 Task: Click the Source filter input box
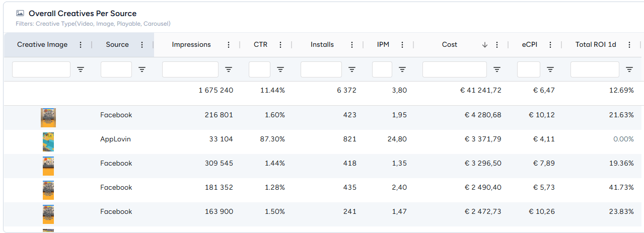pyautogui.click(x=116, y=69)
